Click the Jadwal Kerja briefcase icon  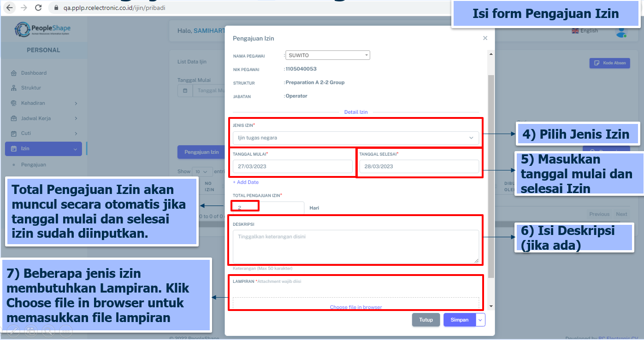14,118
